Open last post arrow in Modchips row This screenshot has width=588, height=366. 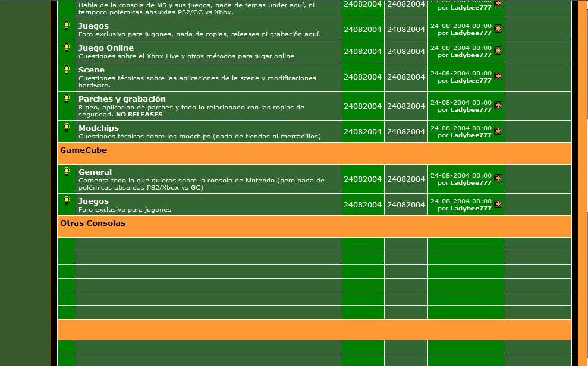[498, 131]
